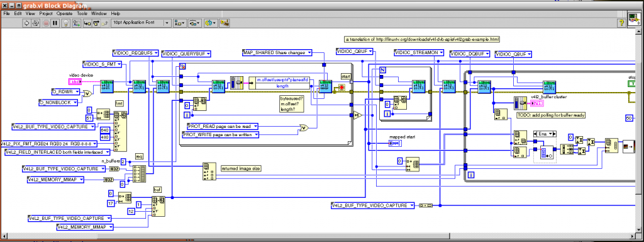Open the Operate menu
This screenshot has width=644, height=242.
(x=65, y=13)
